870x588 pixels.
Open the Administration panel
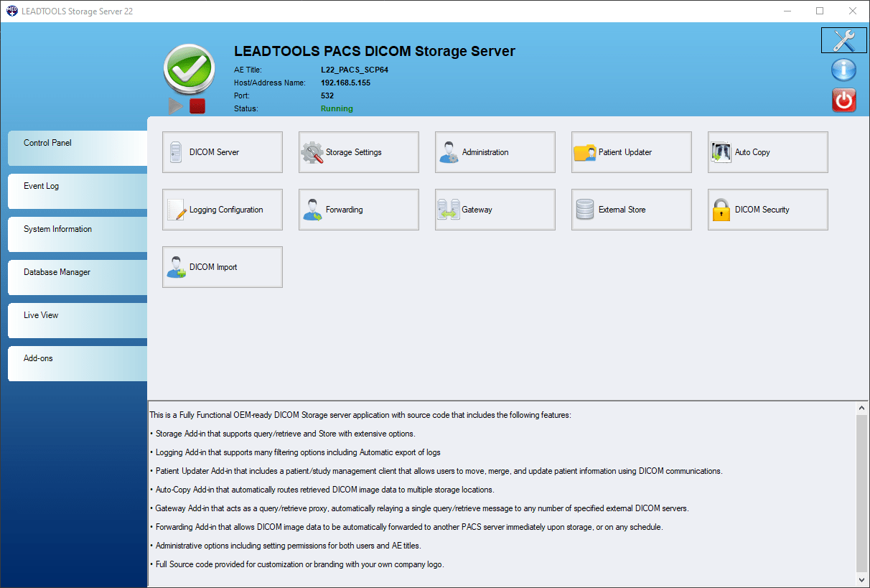point(495,151)
